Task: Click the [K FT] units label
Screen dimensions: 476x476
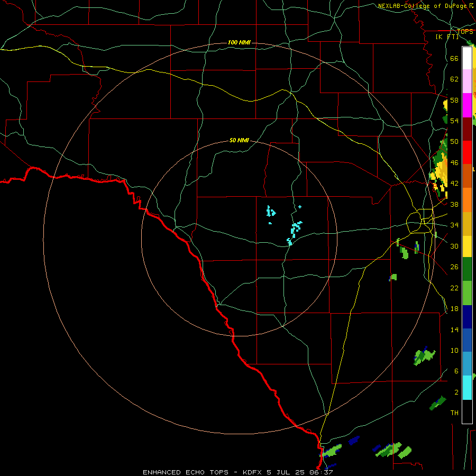Action: (x=447, y=36)
